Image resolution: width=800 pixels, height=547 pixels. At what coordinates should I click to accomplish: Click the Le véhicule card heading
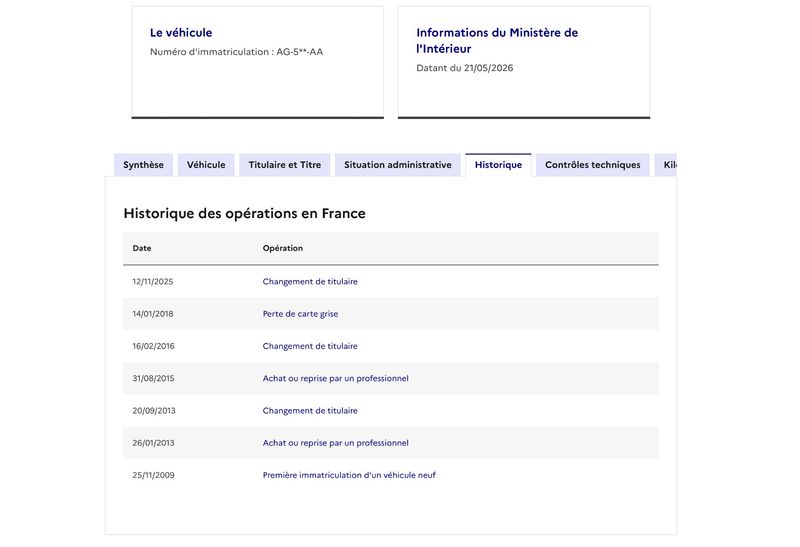(x=181, y=33)
